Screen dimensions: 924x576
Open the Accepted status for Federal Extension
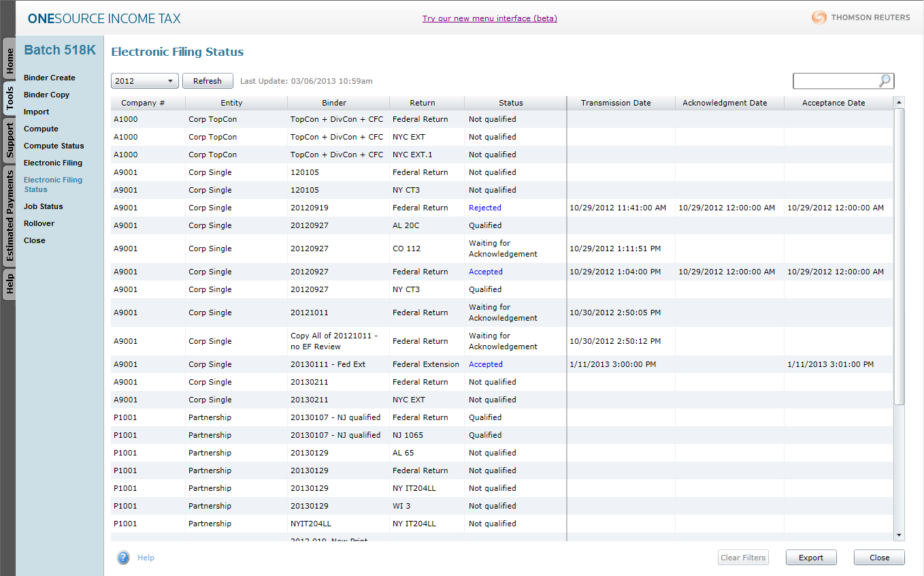click(x=486, y=364)
